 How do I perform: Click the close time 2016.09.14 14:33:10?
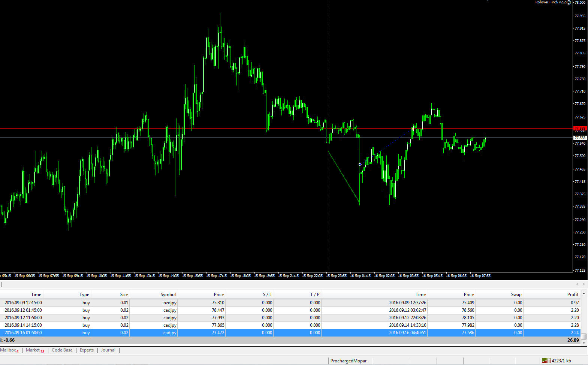click(408, 325)
